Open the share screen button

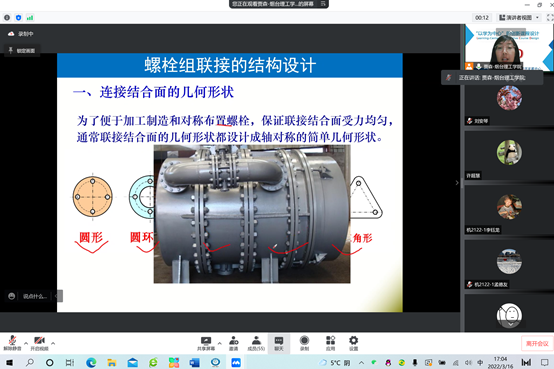[x=206, y=343]
